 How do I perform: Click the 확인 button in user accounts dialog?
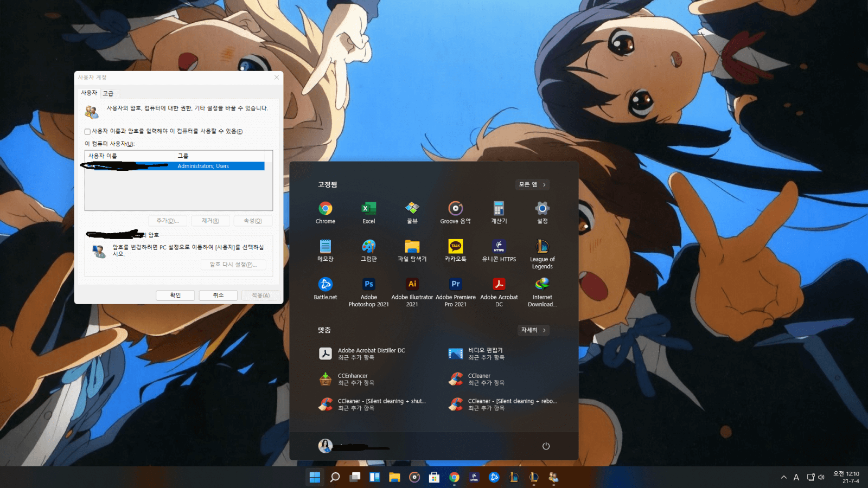click(175, 295)
